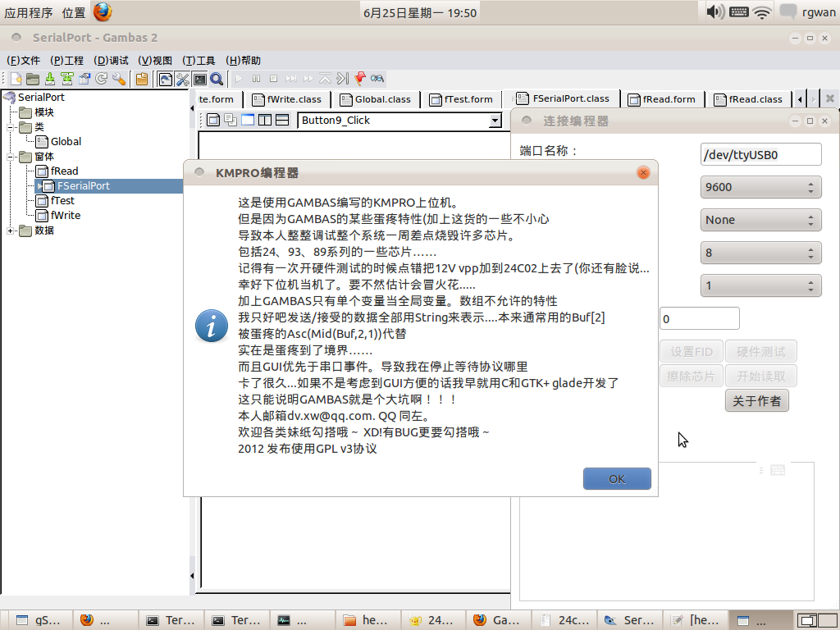Click the Stop debug icon

[273, 79]
